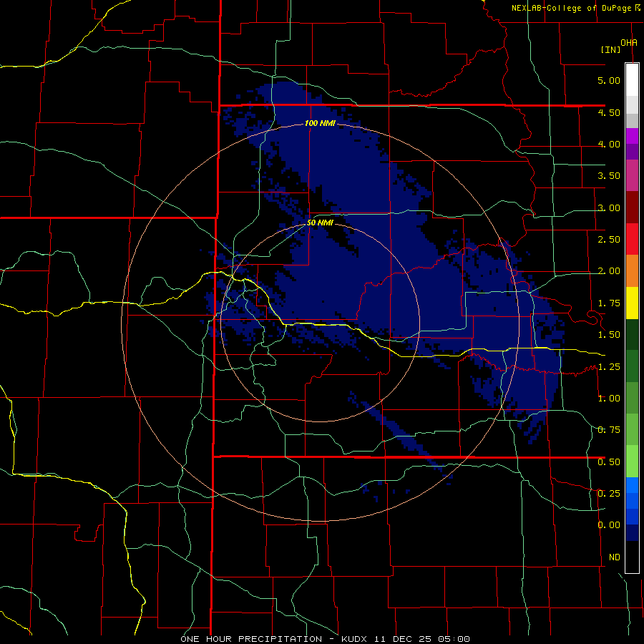This screenshot has height=644, width=644.
Task: Click the 1.25 legend value
Action: coord(609,367)
